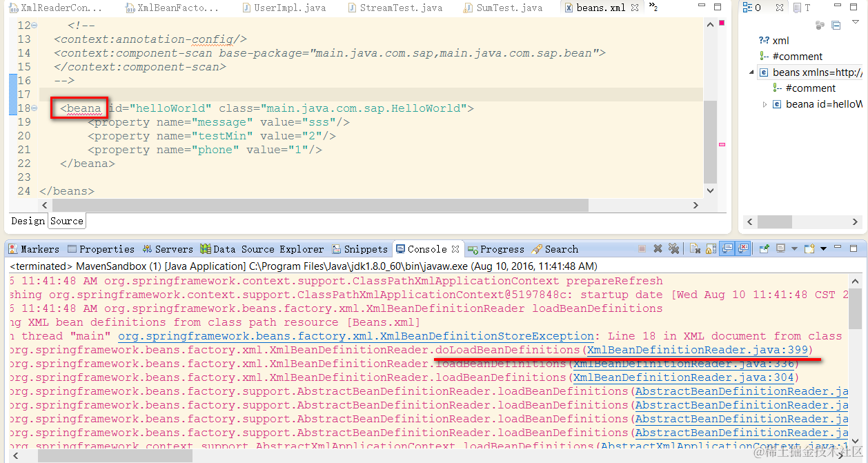Click the editor horizontal scrollbar thumb
The width and height of the screenshot is (868, 463).
tap(320, 206)
